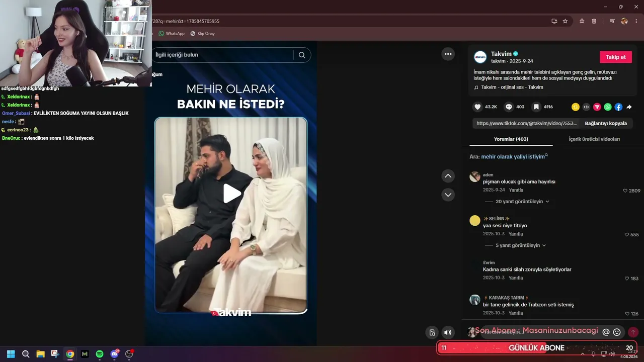The height and width of the screenshot is (362, 644).
Task: Open more share options with the arrow icon
Action: [629, 107]
